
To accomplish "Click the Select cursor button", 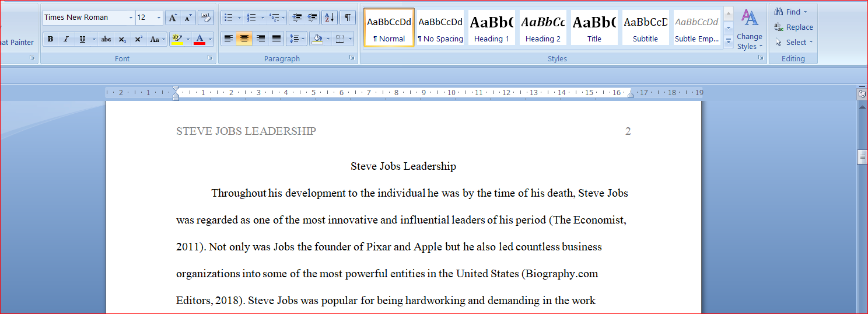I will click(793, 42).
